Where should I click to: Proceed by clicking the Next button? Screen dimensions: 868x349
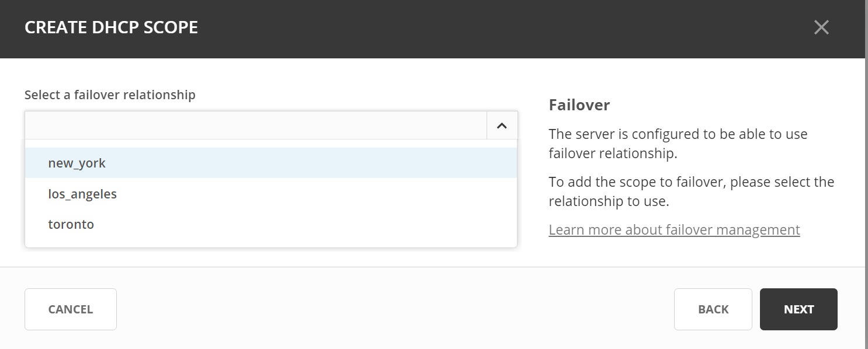click(798, 309)
